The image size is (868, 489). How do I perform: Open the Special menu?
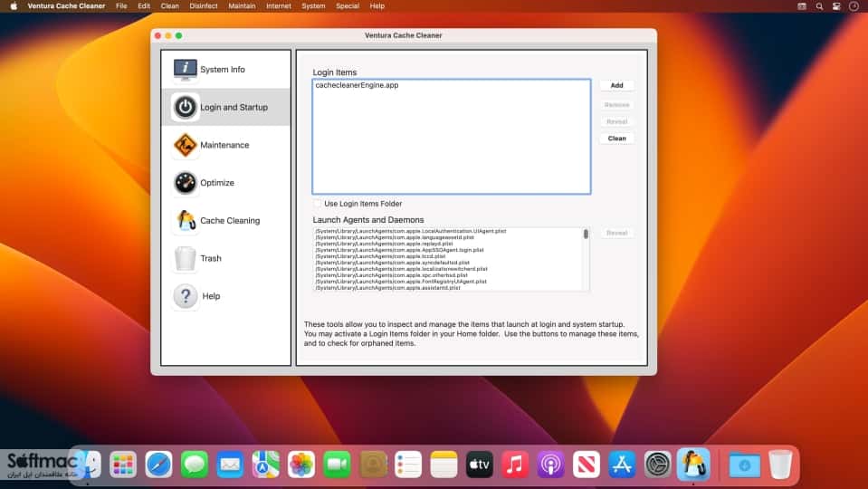(x=348, y=6)
